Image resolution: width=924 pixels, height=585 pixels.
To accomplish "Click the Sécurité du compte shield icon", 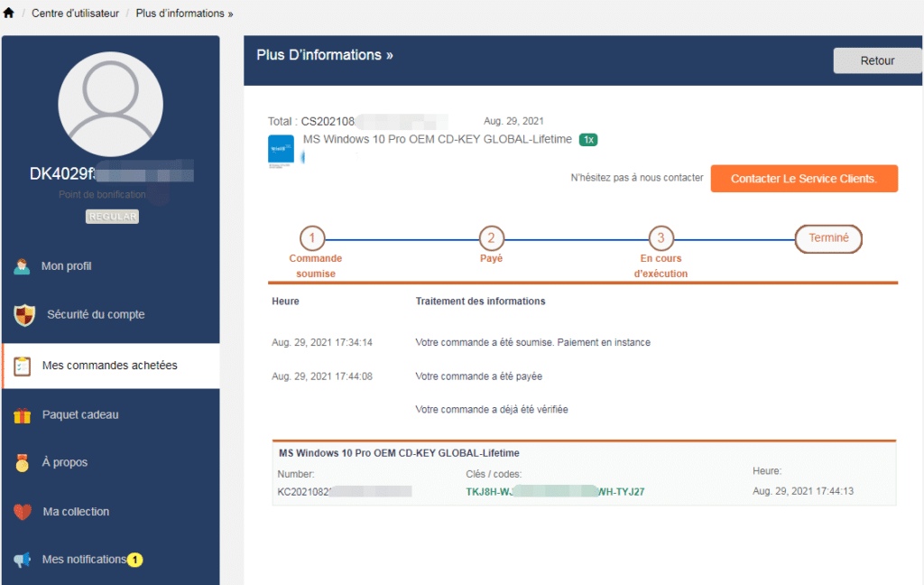I will [x=24, y=315].
